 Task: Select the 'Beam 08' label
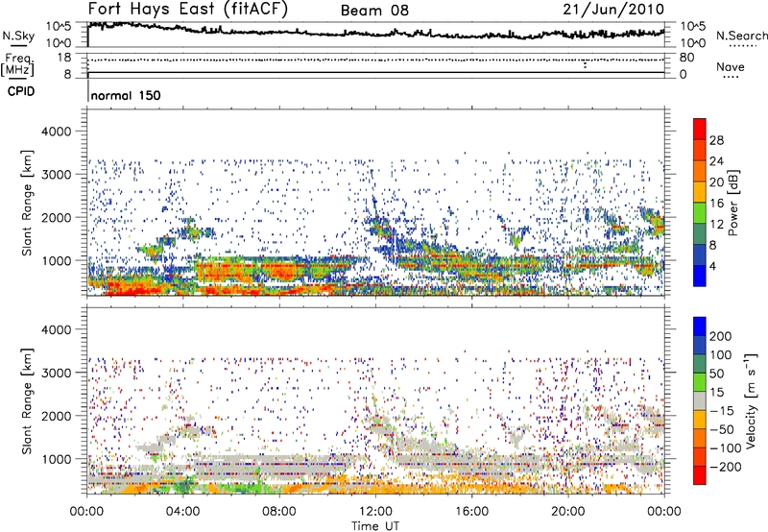[x=374, y=11]
